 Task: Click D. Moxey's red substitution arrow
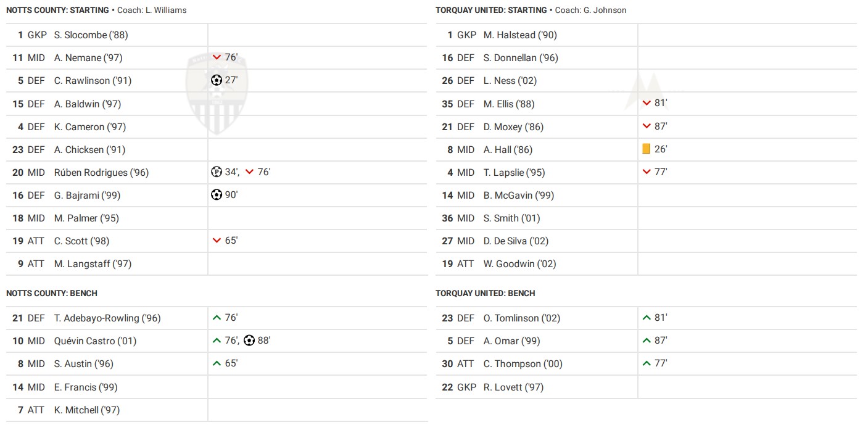(647, 126)
